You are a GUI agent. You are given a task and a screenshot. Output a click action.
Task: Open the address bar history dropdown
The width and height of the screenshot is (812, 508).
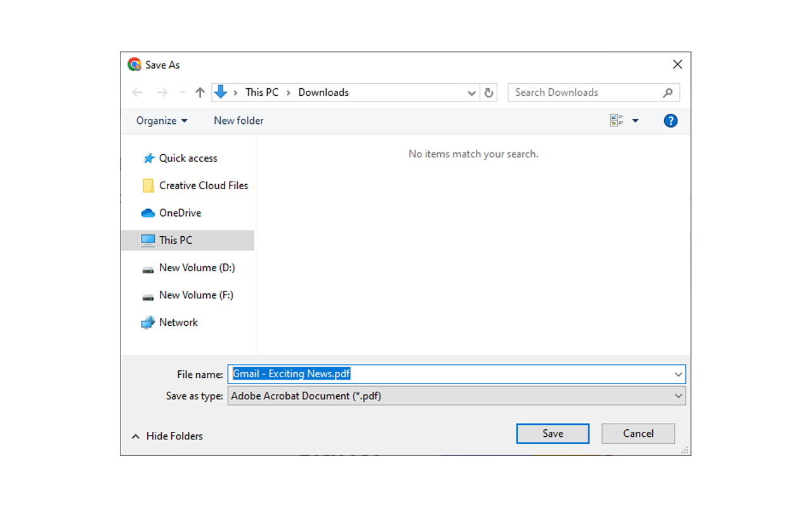[x=471, y=92]
